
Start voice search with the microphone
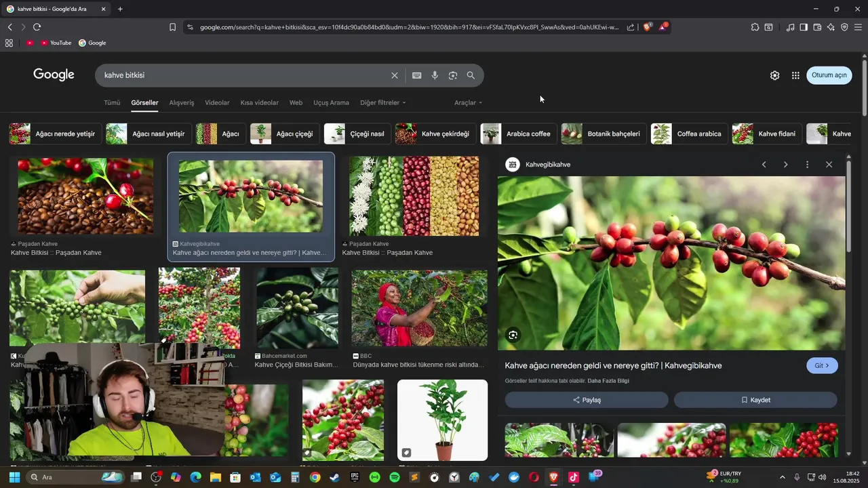(435, 75)
